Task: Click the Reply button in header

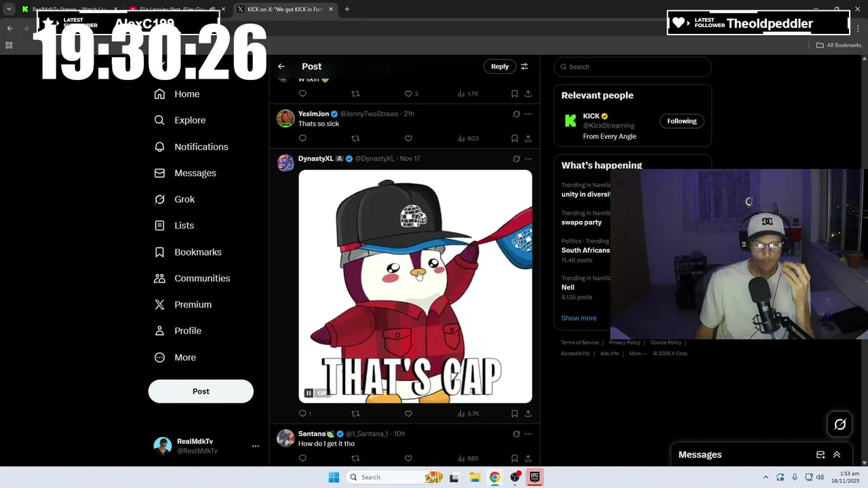Action: tap(500, 66)
